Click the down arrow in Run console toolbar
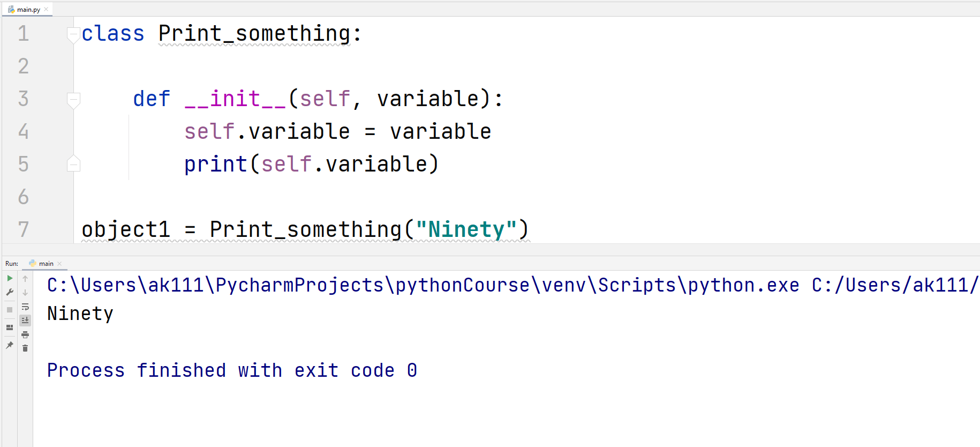The image size is (980, 447). 25,293
